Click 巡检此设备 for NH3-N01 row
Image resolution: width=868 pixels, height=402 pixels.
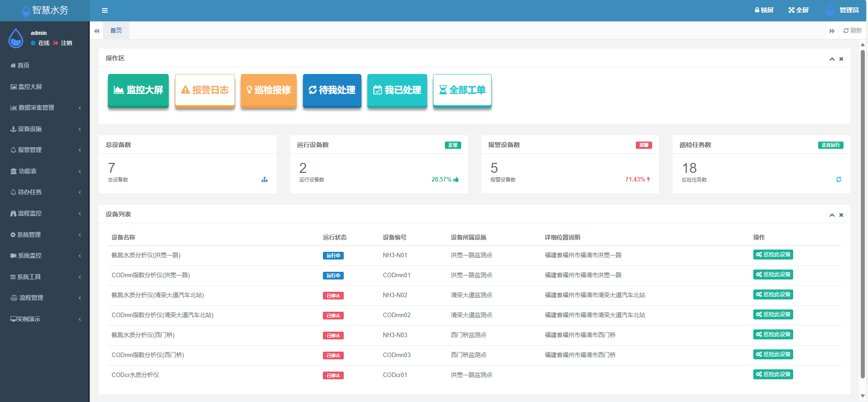coord(773,255)
